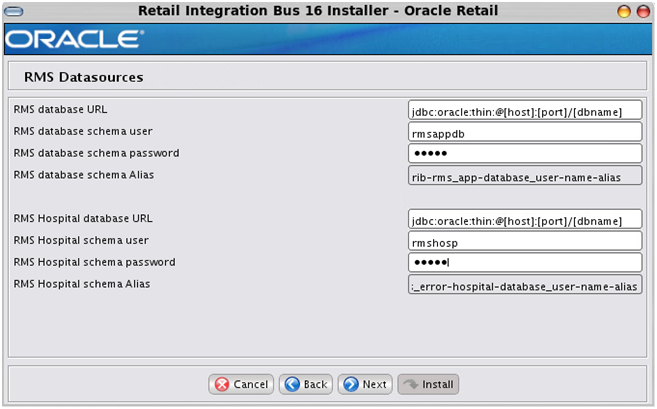Click the 'RMS database schema password' label
Viewport: 657px width, 409px height.
96,153
